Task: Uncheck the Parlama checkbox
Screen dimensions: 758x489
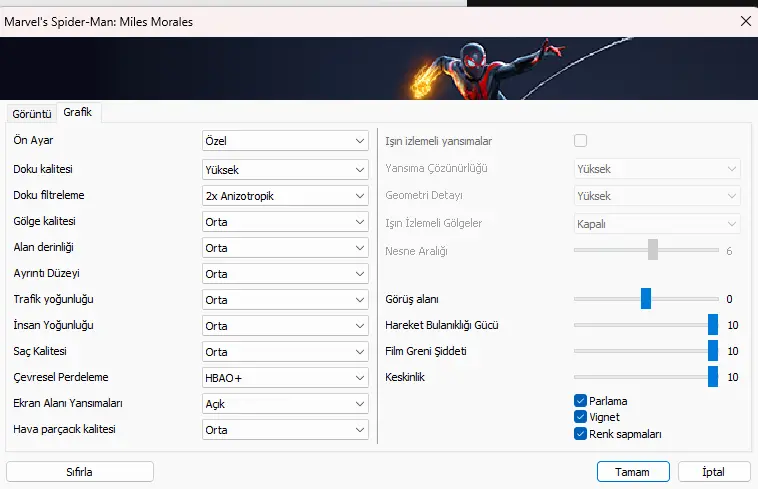Action: 581,401
